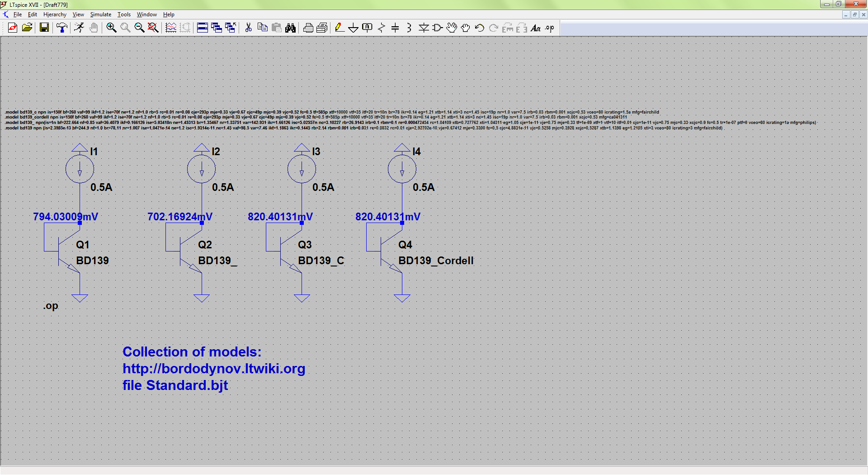Select transistor Q4 symbol
Image resolution: width=868 pixels, height=475 pixels.
tap(391, 252)
